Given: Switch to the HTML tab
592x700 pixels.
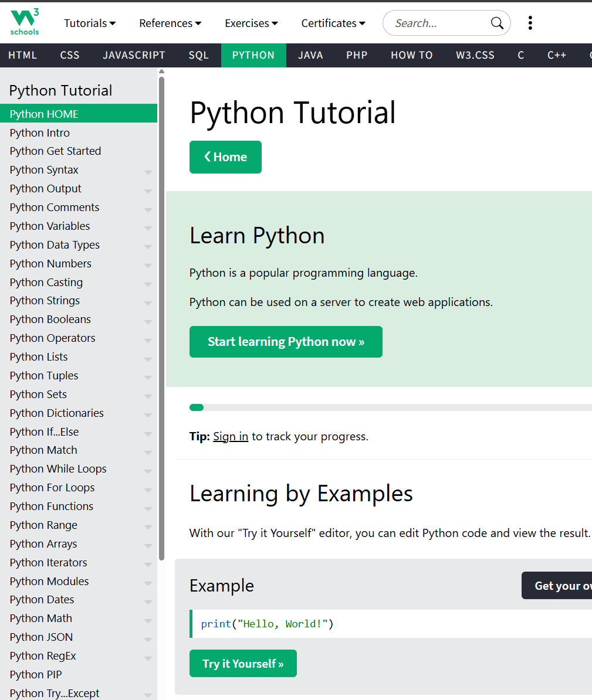Looking at the screenshot, I should point(22,55).
